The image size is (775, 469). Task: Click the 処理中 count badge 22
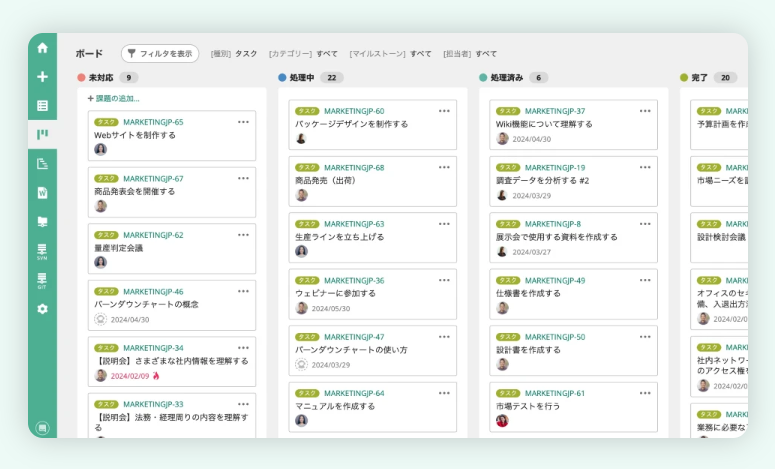coord(332,78)
